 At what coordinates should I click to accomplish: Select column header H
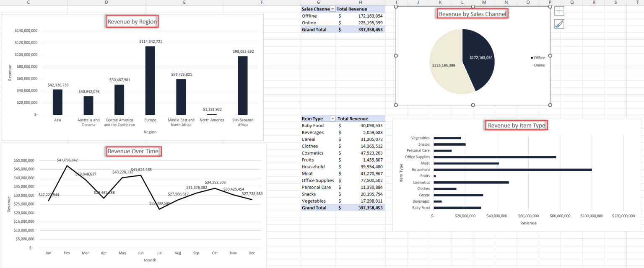[361, 2]
